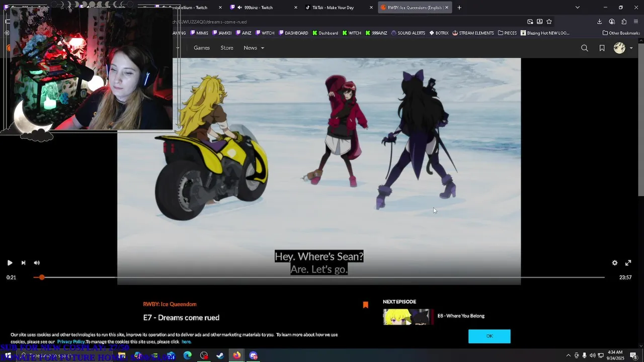The image size is (644, 362).
Task: Play the RWBY video
Action: pyautogui.click(x=10, y=262)
